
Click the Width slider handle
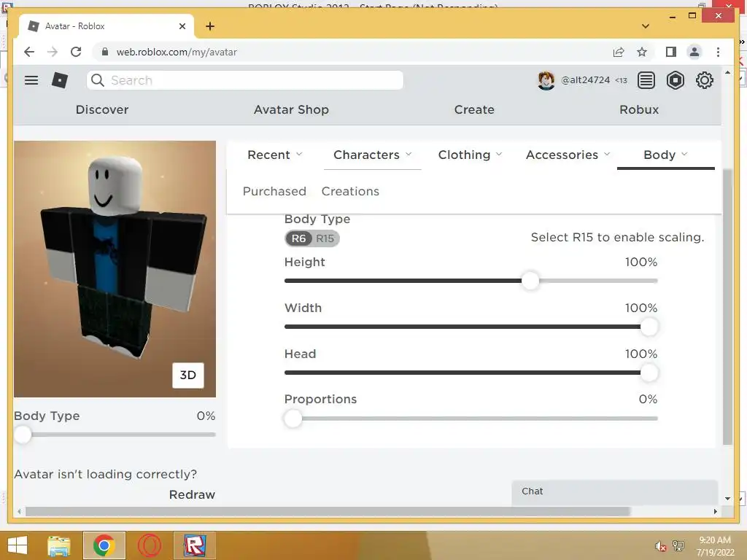pos(649,327)
